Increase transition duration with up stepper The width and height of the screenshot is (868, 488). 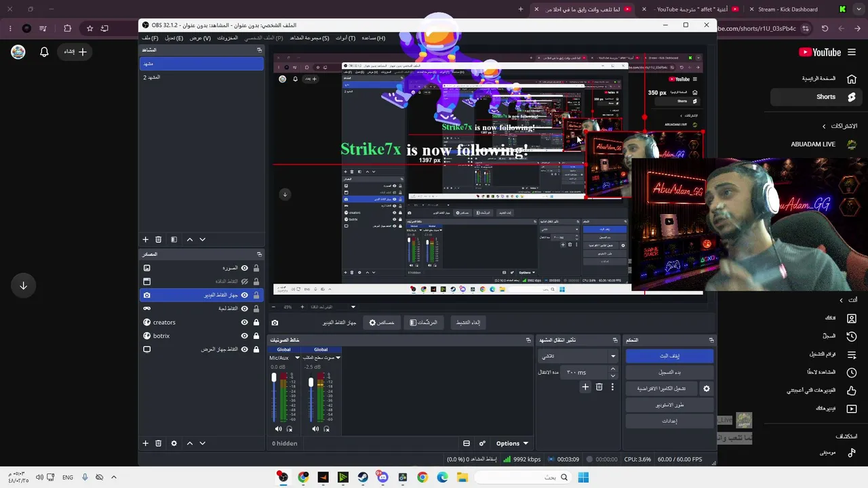[x=613, y=369]
